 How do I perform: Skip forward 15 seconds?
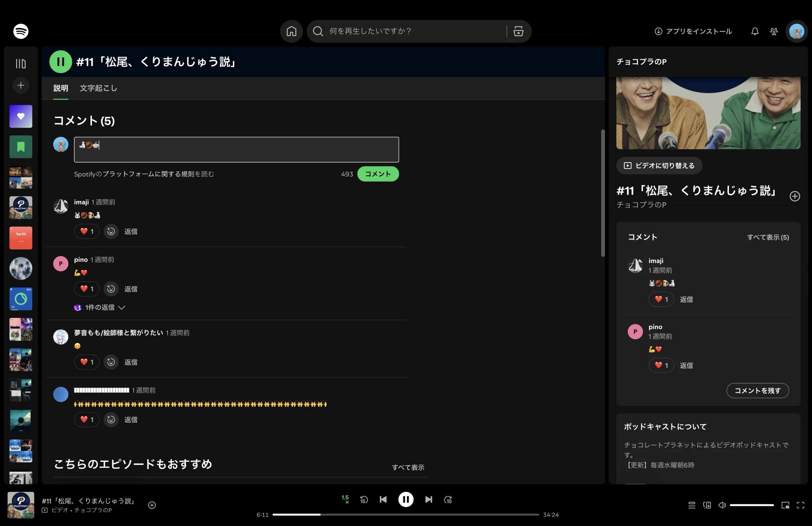[448, 500]
